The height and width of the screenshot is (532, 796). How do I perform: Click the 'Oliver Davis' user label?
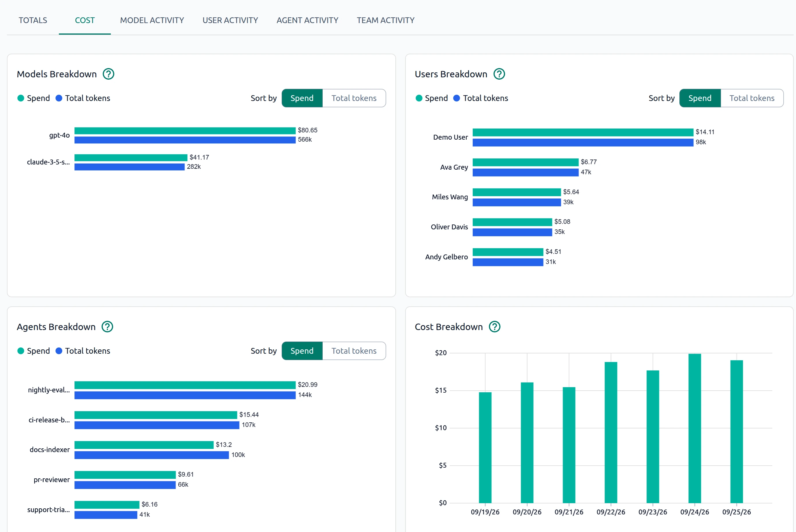[449, 227]
